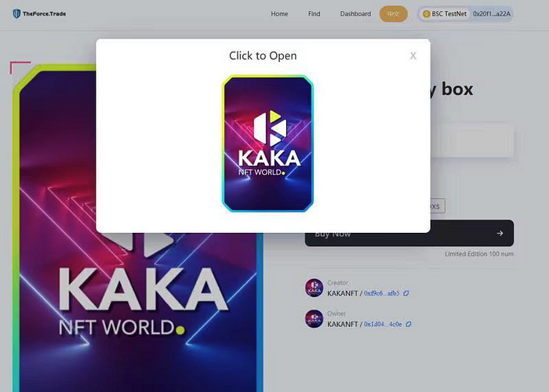Click the KAKA NFT card to open it
The height and width of the screenshot is (392, 549).
click(268, 143)
